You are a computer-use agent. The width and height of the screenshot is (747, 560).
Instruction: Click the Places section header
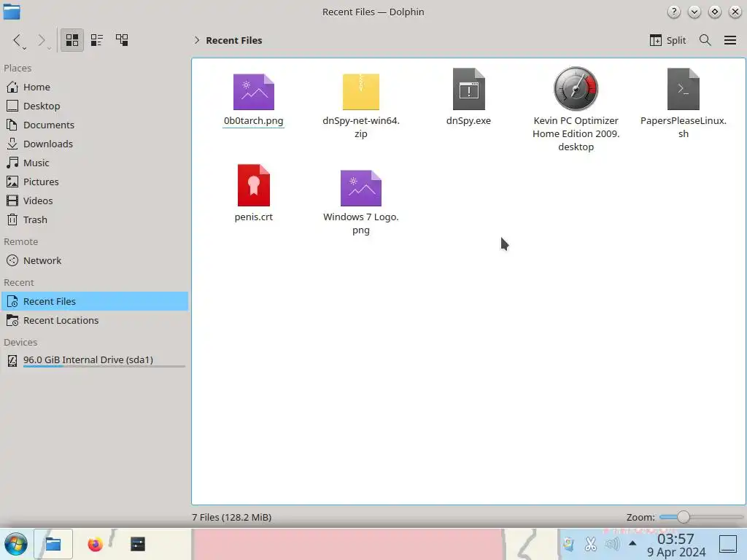pos(18,68)
